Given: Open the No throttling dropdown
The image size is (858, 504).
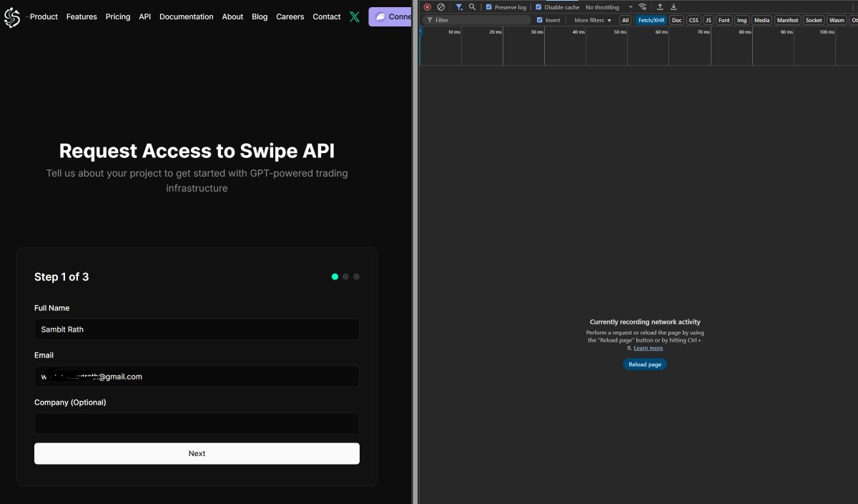Looking at the screenshot, I should click(x=608, y=7).
